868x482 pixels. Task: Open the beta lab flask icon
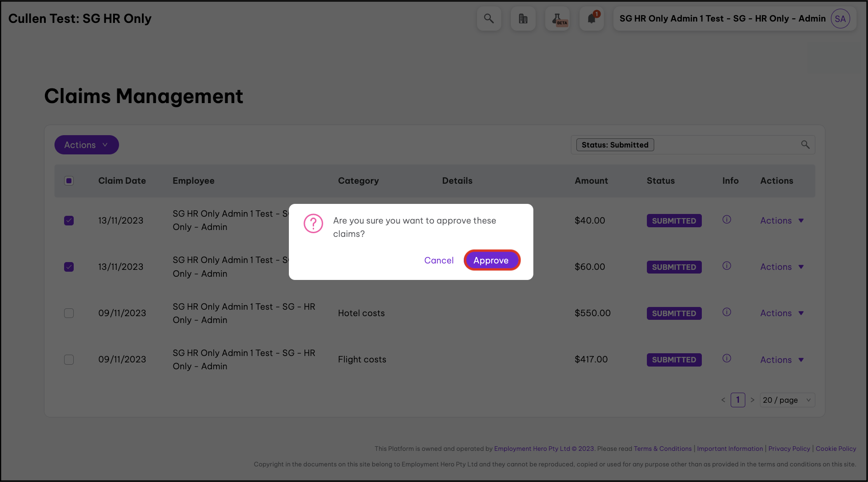pyautogui.click(x=557, y=19)
